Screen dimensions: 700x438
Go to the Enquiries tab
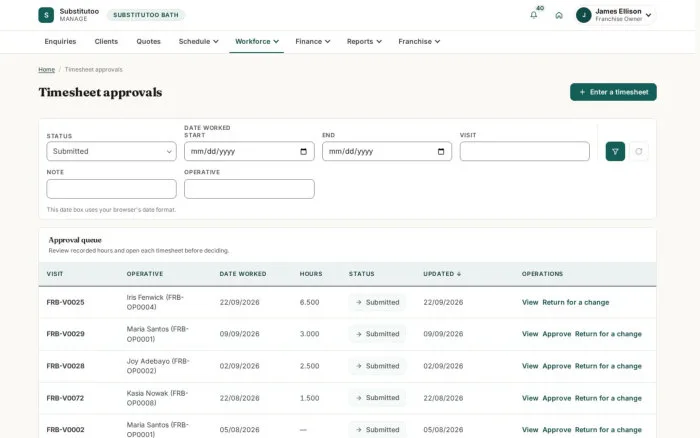coord(60,42)
